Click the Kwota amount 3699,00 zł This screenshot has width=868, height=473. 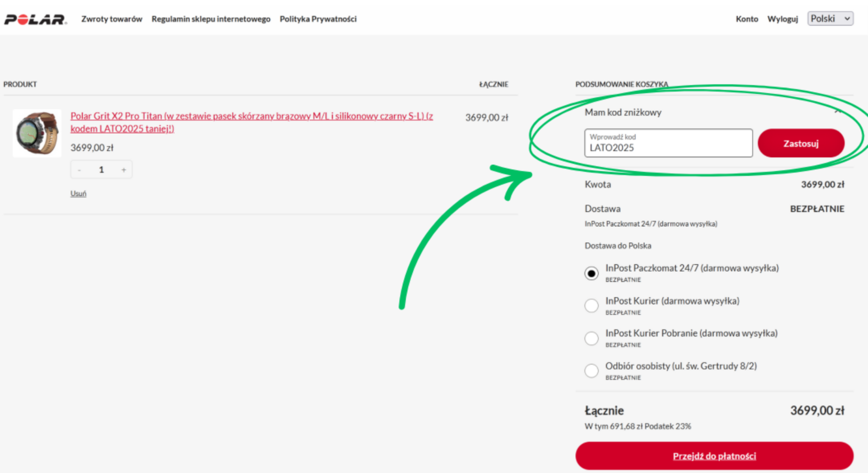(822, 184)
